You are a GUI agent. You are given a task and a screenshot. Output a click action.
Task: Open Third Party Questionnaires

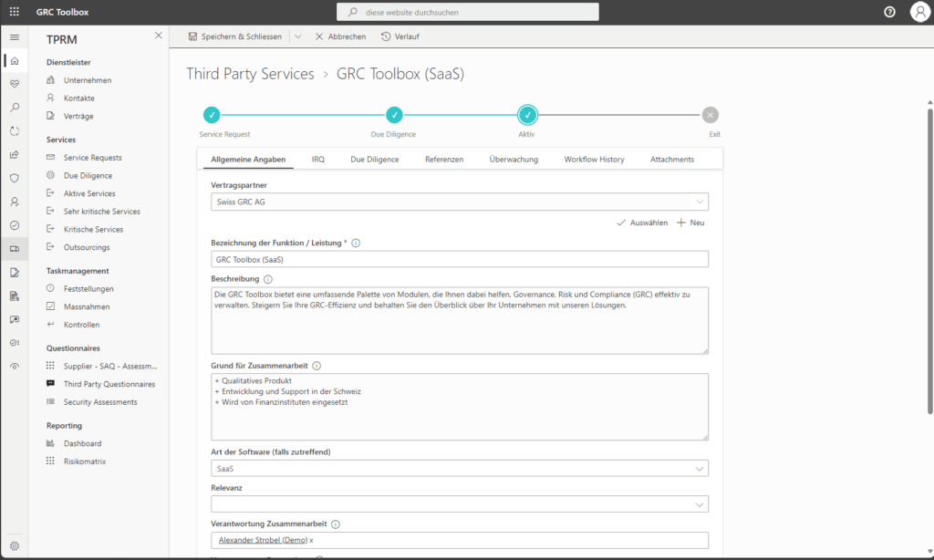tap(109, 384)
